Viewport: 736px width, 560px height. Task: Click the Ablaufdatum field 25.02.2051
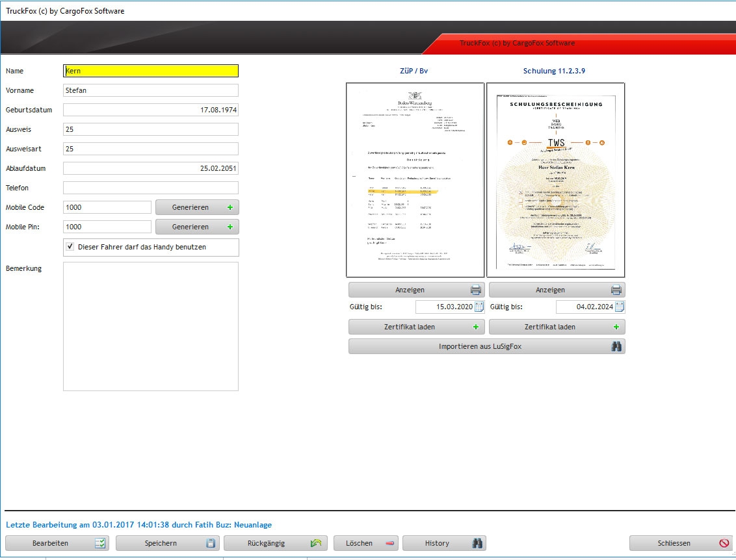151,168
